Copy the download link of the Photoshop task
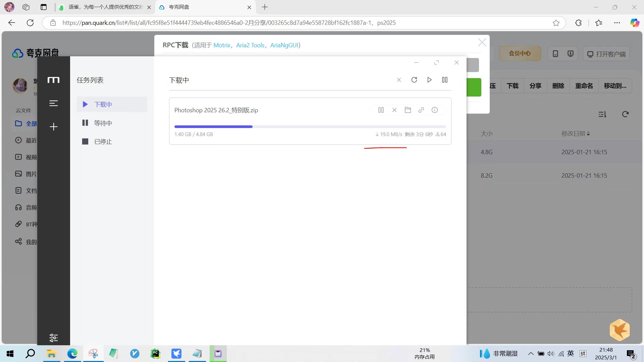Viewport: 644px width, 362px height. [x=421, y=110]
